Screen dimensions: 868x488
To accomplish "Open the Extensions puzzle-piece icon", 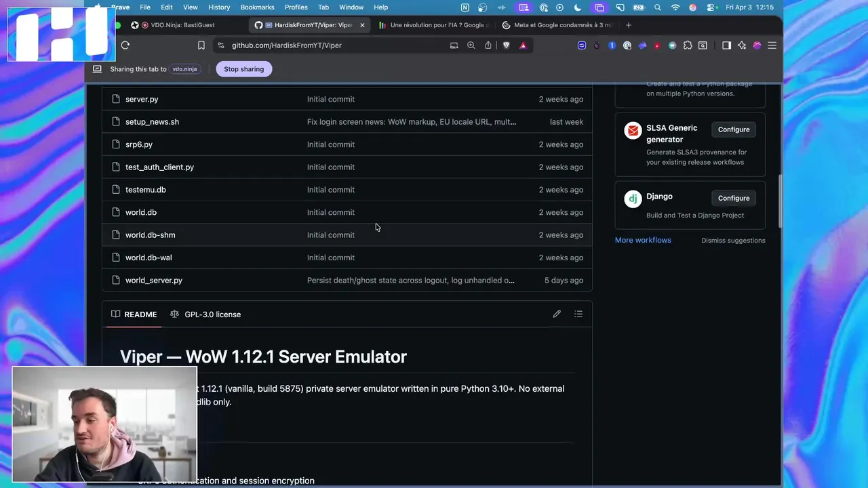I will [x=688, y=45].
